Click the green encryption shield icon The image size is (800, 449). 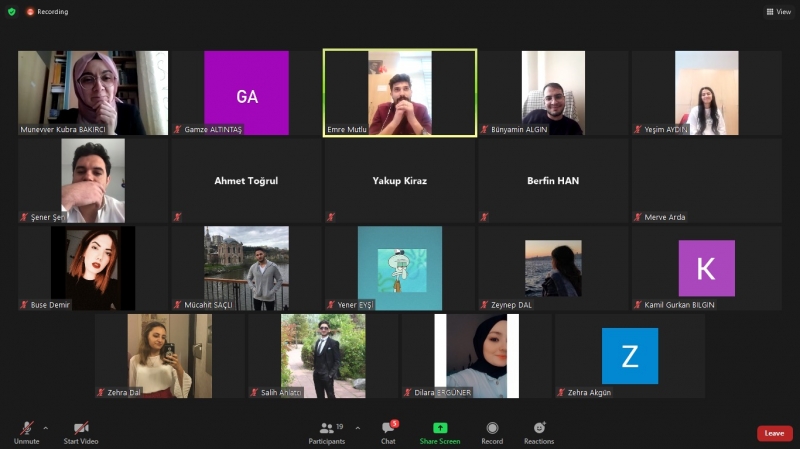(x=12, y=12)
